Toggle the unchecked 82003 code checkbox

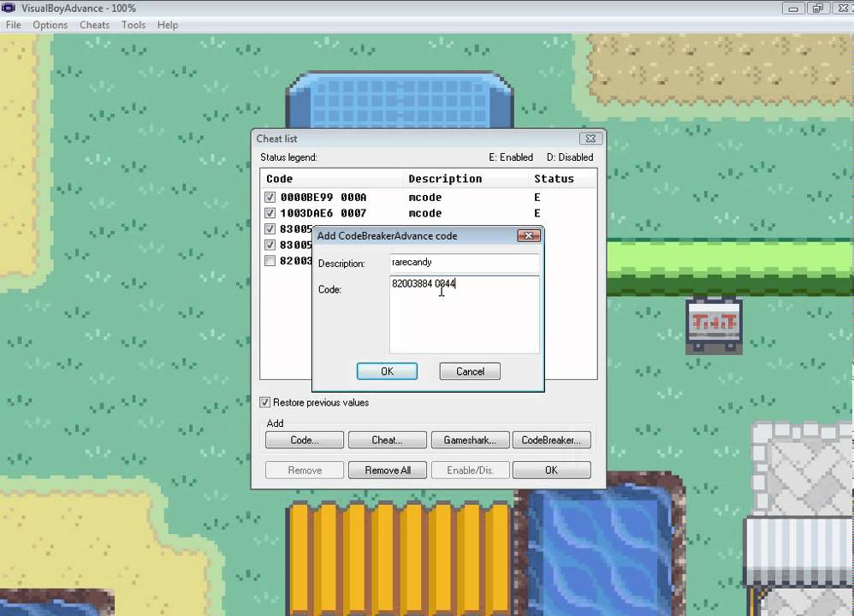click(270, 261)
